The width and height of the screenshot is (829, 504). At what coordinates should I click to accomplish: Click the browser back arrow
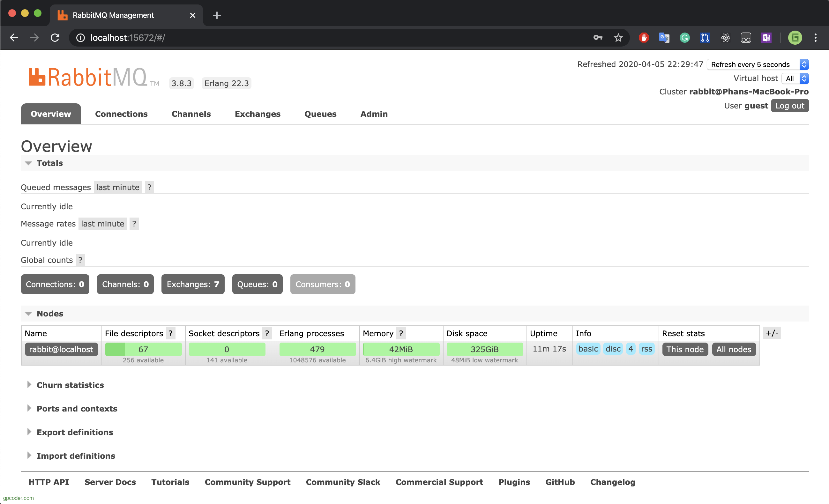[x=14, y=38]
